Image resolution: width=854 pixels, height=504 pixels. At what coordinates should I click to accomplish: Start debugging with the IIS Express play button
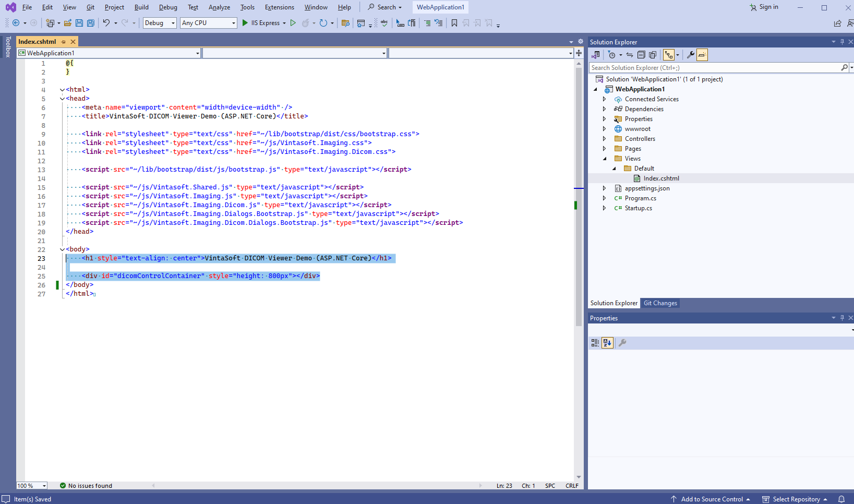click(x=245, y=23)
